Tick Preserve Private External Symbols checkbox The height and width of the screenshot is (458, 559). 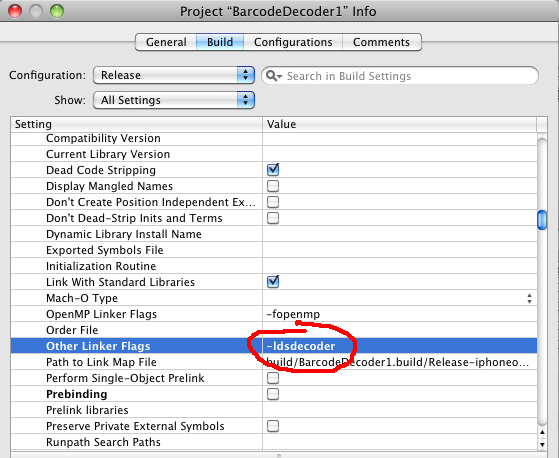[273, 426]
